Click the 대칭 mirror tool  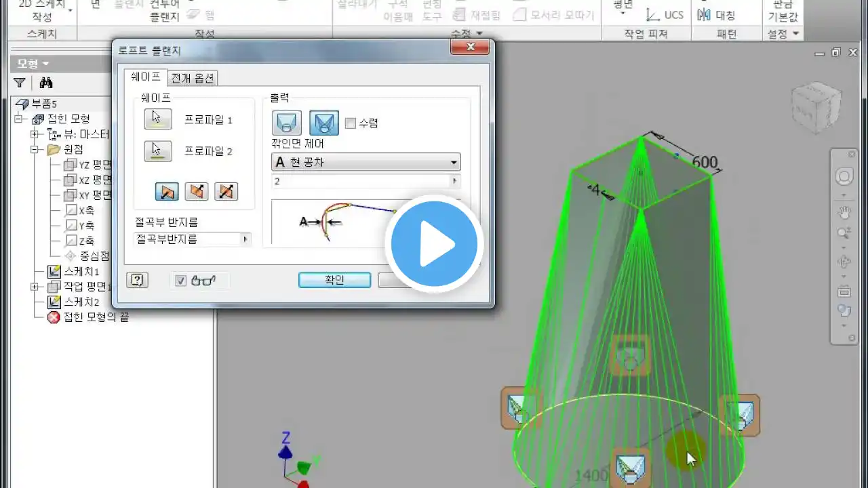[x=716, y=15]
